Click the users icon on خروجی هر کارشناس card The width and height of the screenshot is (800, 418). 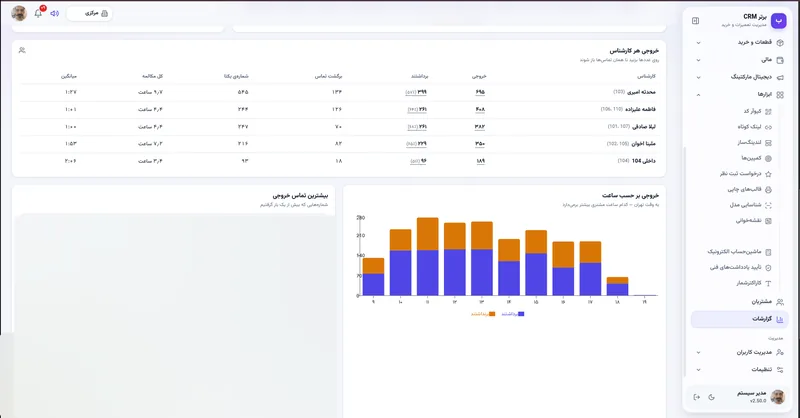click(22, 50)
